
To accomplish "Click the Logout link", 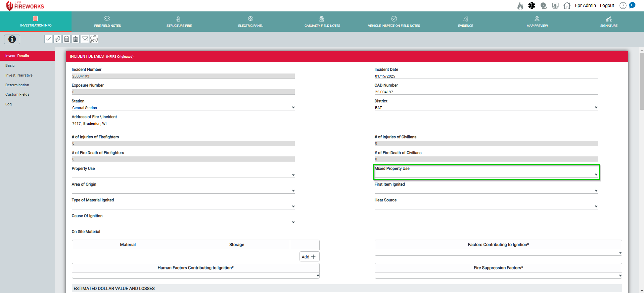I will [x=607, y=6].
